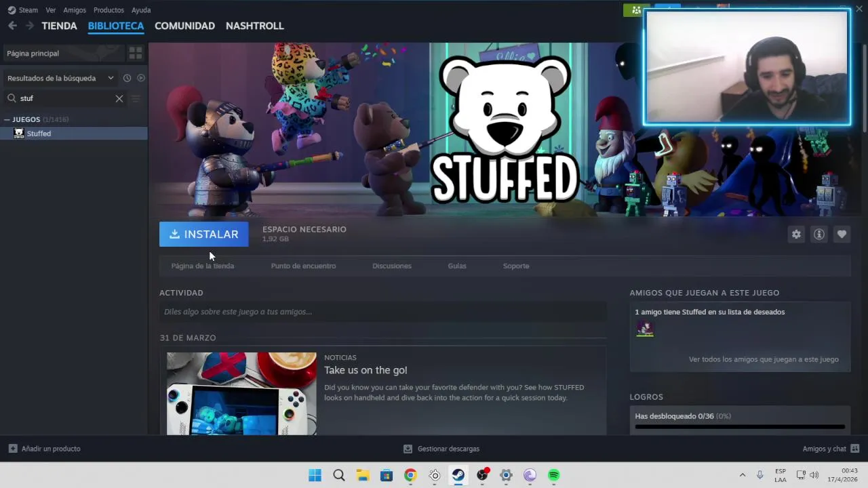Click the handheld news thumbnail image
Image resolution: width=868 pixels, height=488 pixels.
point(241,393)
